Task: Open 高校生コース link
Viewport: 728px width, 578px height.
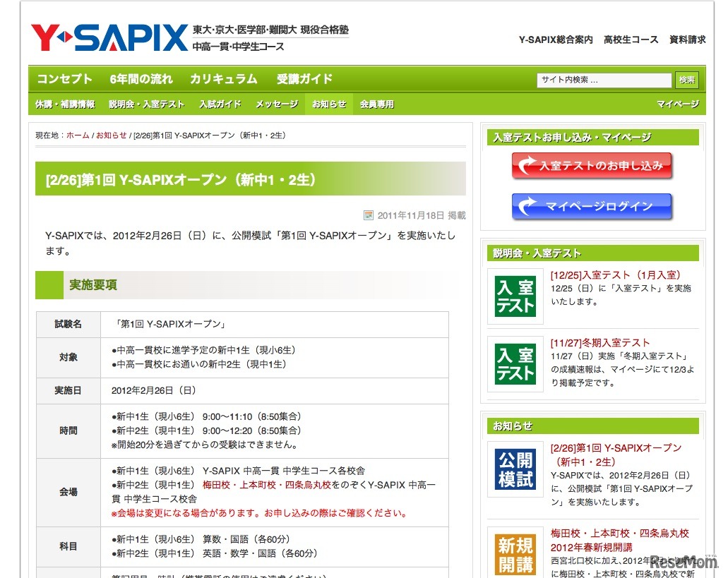Action: click(631, 40)
